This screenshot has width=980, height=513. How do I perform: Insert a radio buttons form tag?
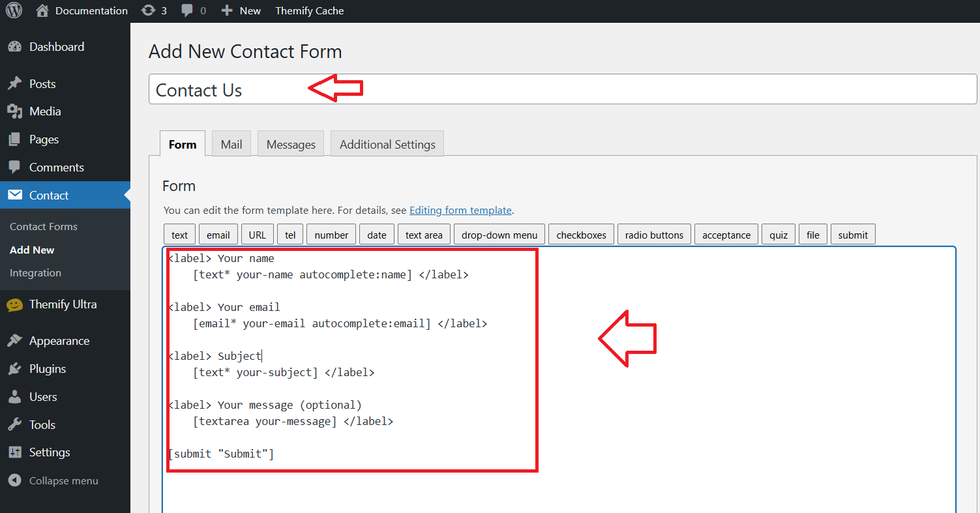tap(654, 234)
